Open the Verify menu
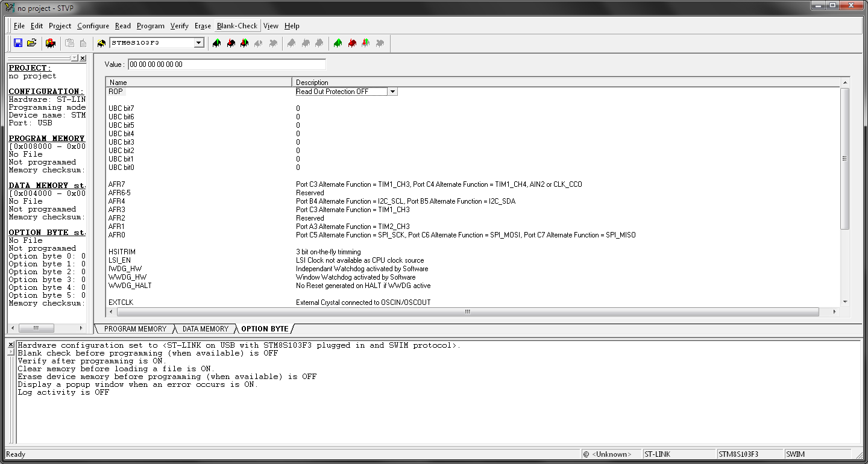Screen dimensions: 868x464 179,26
